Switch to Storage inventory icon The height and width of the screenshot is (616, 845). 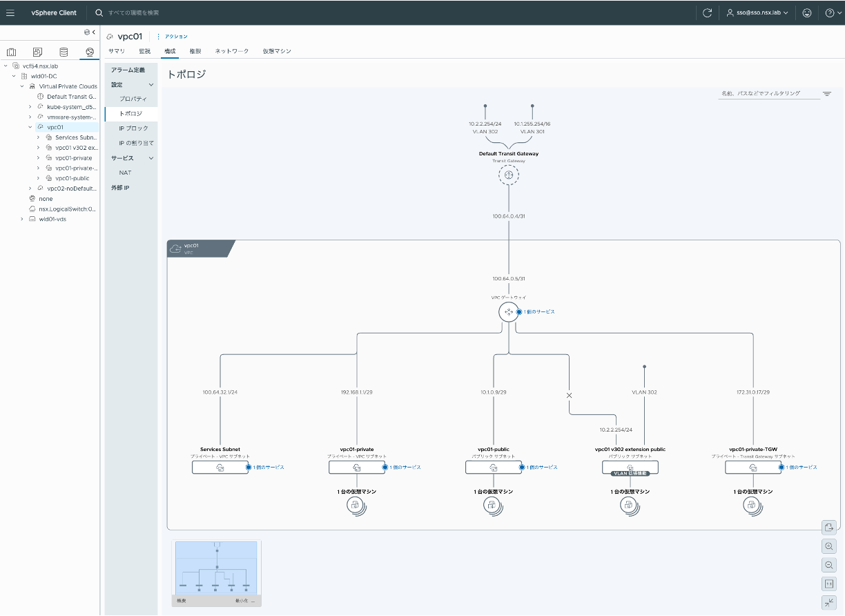64,52
